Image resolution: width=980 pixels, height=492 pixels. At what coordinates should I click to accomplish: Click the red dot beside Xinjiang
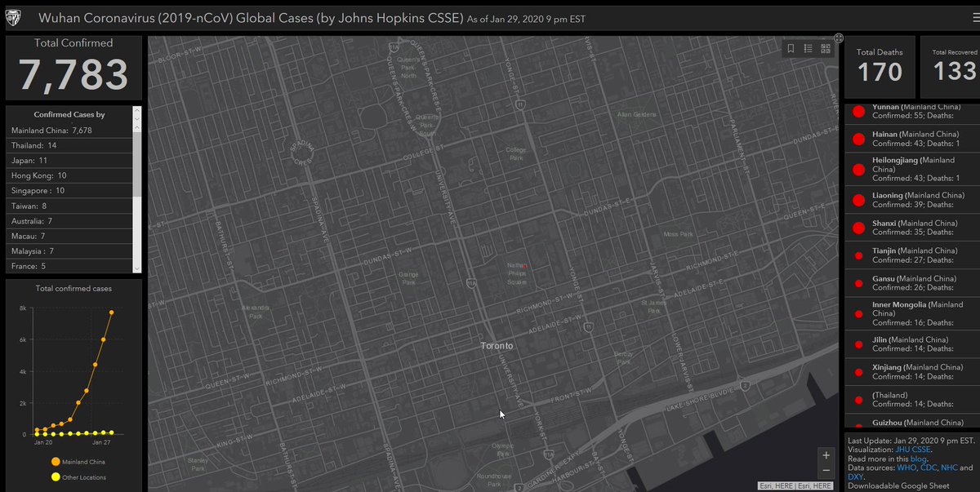click(858, 372)
